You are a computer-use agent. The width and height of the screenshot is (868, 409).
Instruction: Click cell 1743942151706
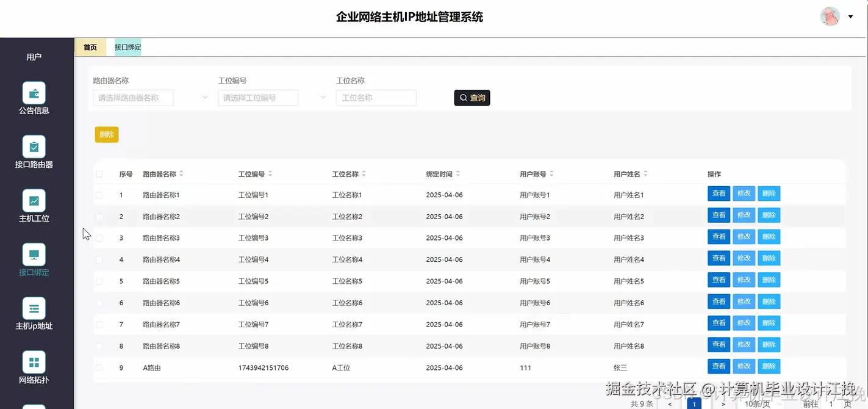point(264,368)
